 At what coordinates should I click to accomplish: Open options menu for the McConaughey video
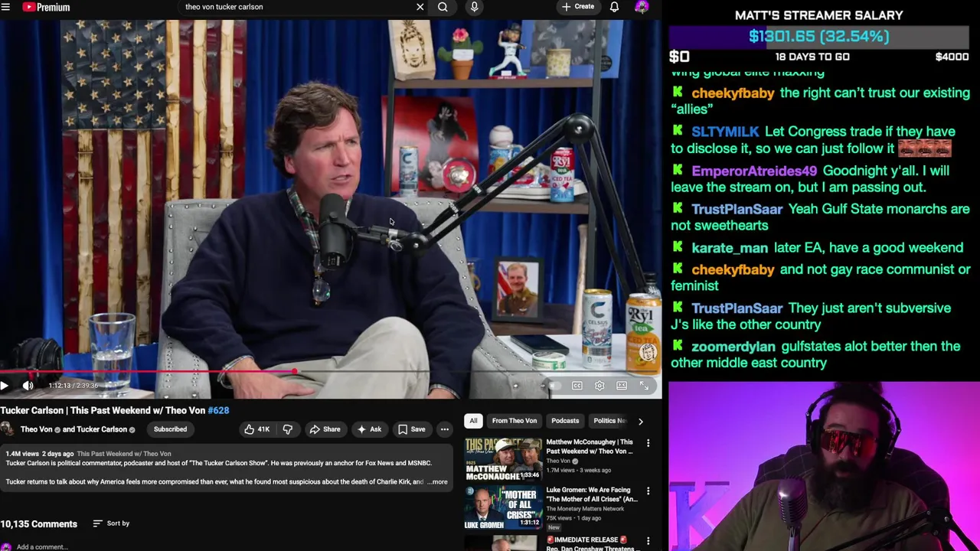[x=648, y=443]
